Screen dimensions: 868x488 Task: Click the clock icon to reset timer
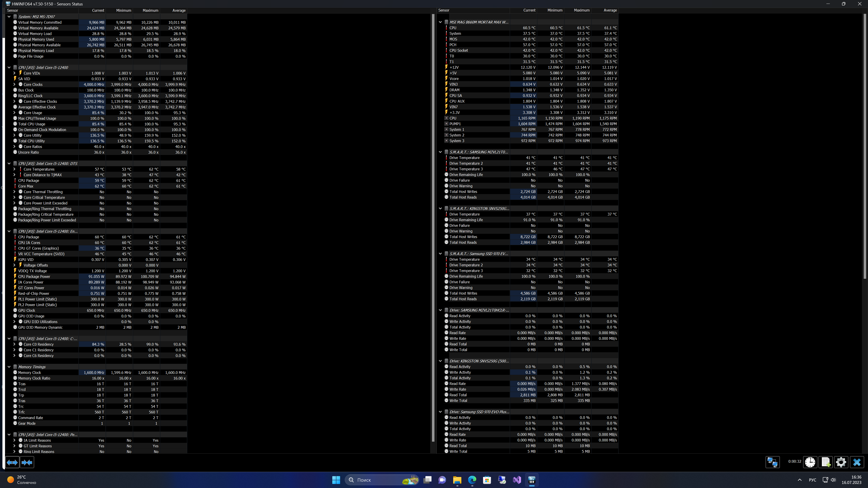[x=810, y=462]
